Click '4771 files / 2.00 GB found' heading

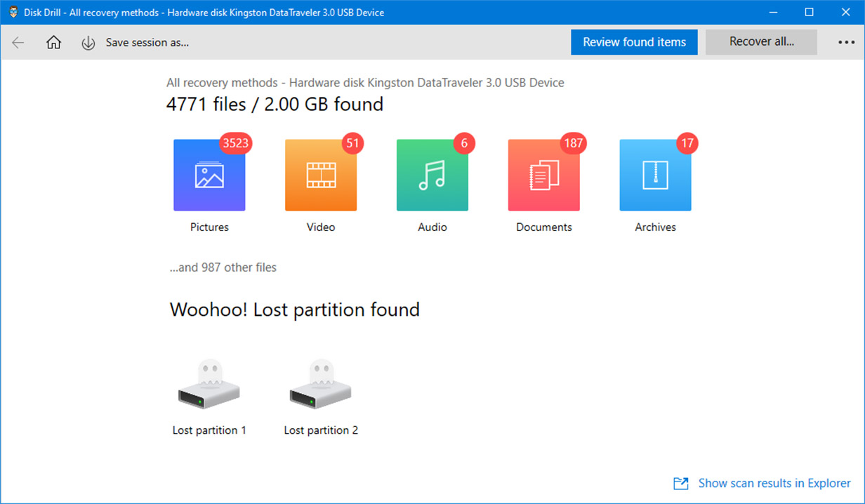[275, 105]
